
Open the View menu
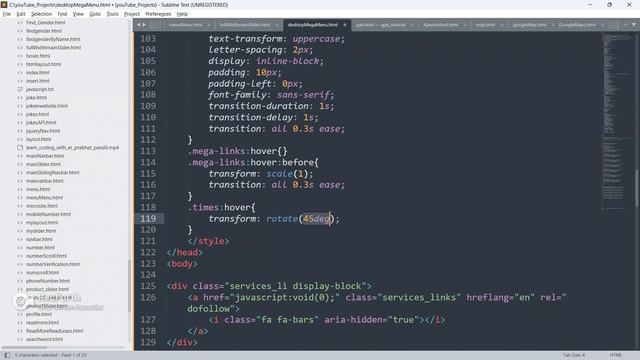78,14
